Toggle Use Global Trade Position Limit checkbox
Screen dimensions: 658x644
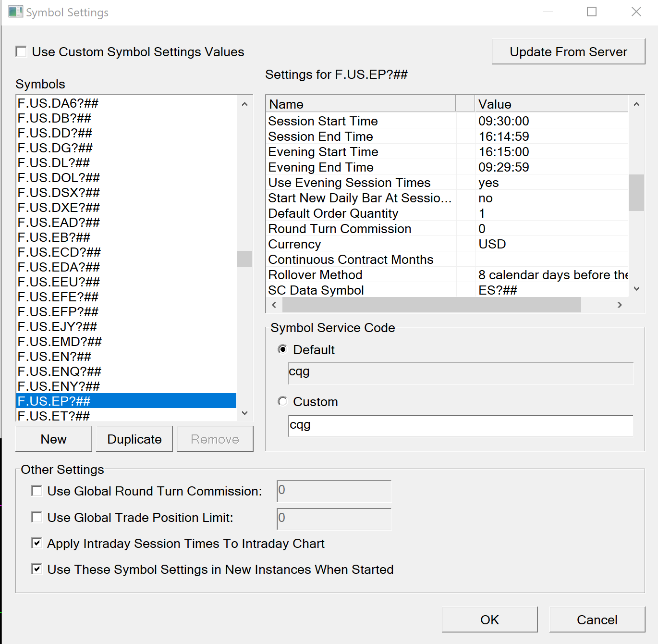coord(37,517)
